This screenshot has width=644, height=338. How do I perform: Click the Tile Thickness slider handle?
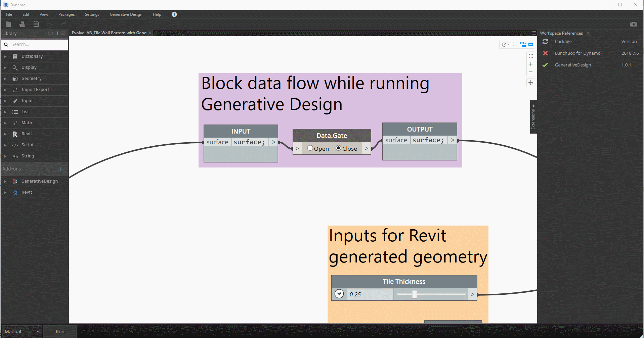(x=415, y=294)
